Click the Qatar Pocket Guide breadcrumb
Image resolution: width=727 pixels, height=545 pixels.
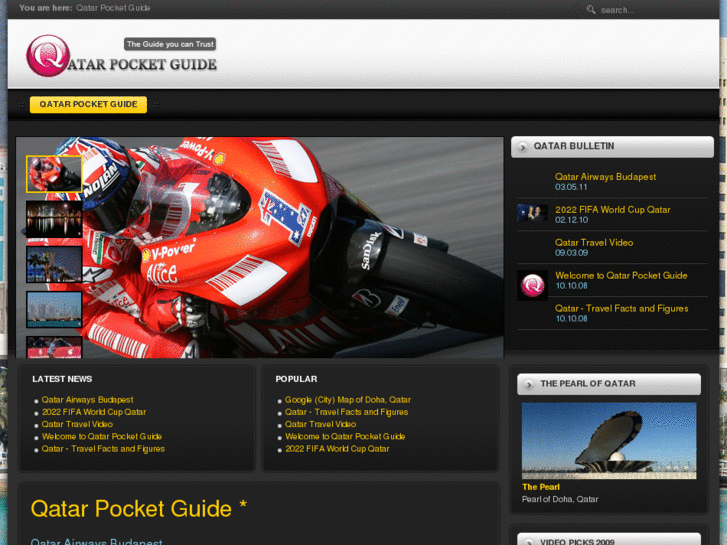point(113,8)
